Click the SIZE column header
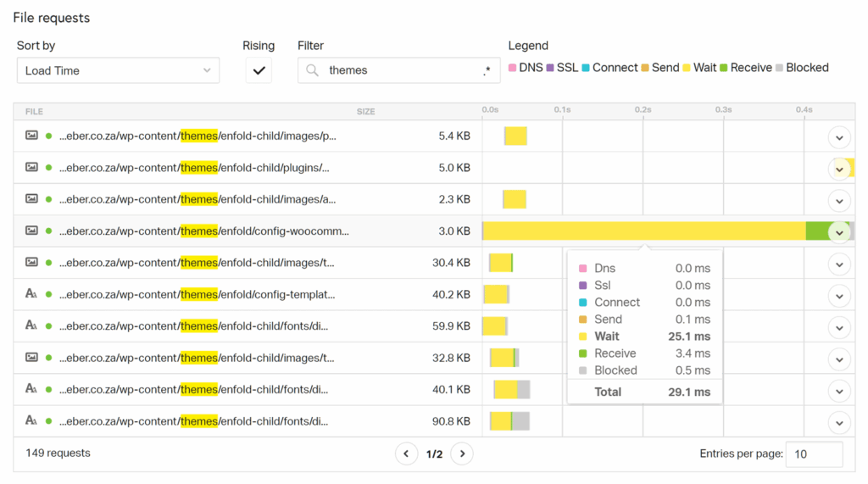The image size is (868, 484). pos(365,111)
